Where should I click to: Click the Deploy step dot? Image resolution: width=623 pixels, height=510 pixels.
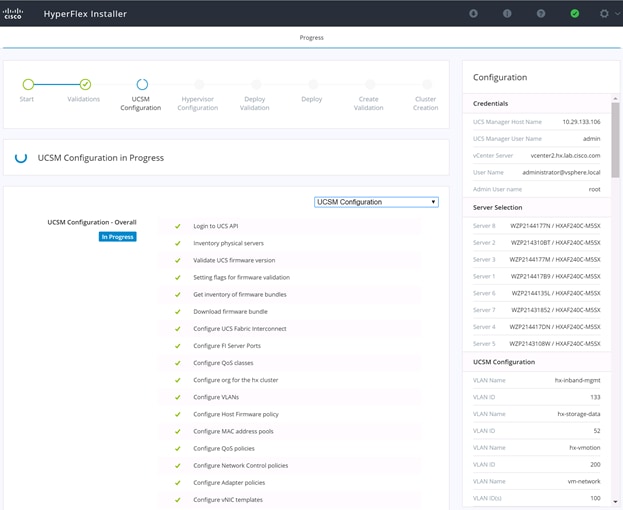click(313, 84)
